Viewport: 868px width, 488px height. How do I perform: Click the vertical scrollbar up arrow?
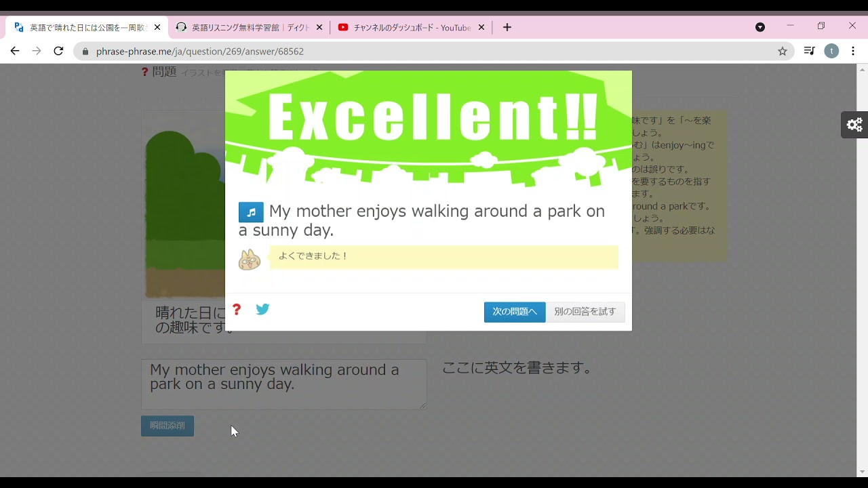863,69
